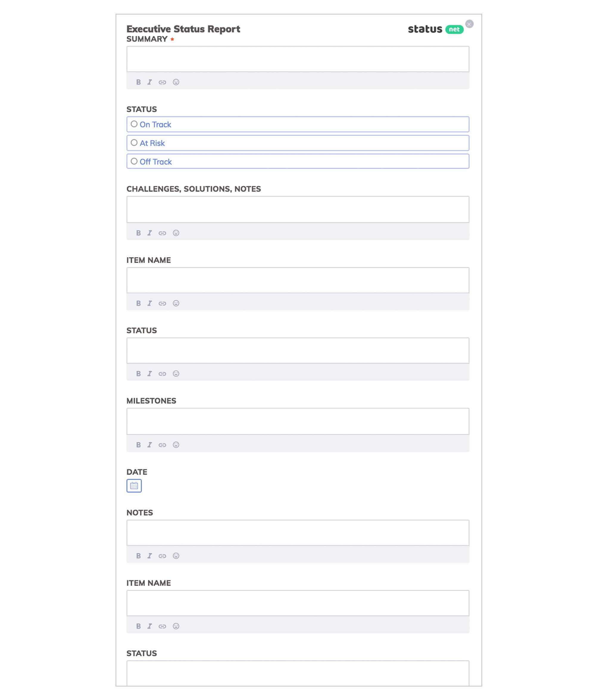
Task: Click the Italic icon in Summary toolbar
Action: click(149, 82)
